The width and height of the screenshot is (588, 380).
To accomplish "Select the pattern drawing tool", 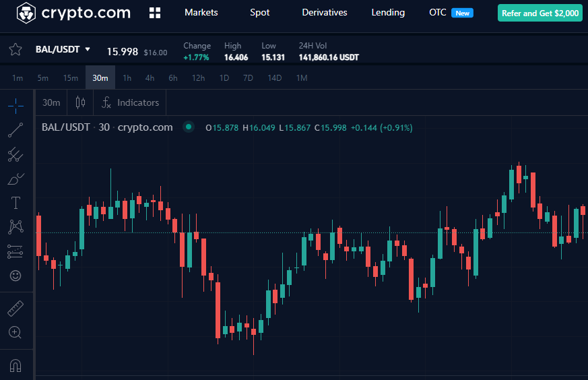I will (x=15, y=226).
